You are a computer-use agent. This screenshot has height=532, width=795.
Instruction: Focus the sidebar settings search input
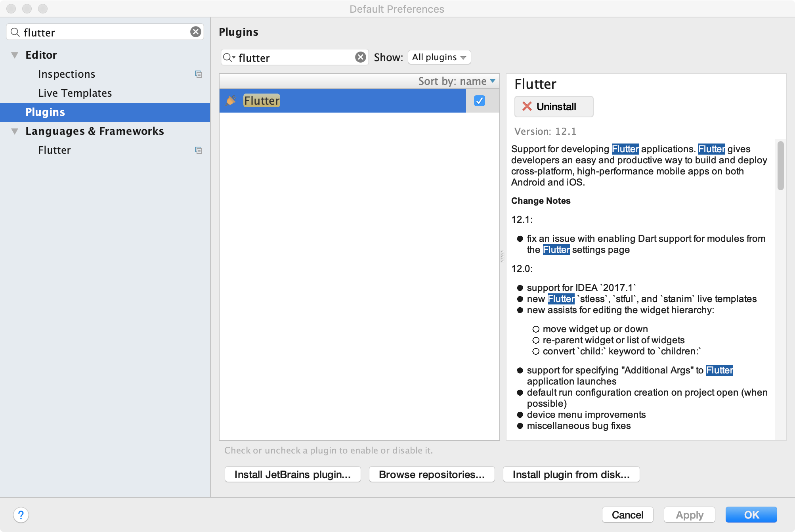(x=105, y=32)
